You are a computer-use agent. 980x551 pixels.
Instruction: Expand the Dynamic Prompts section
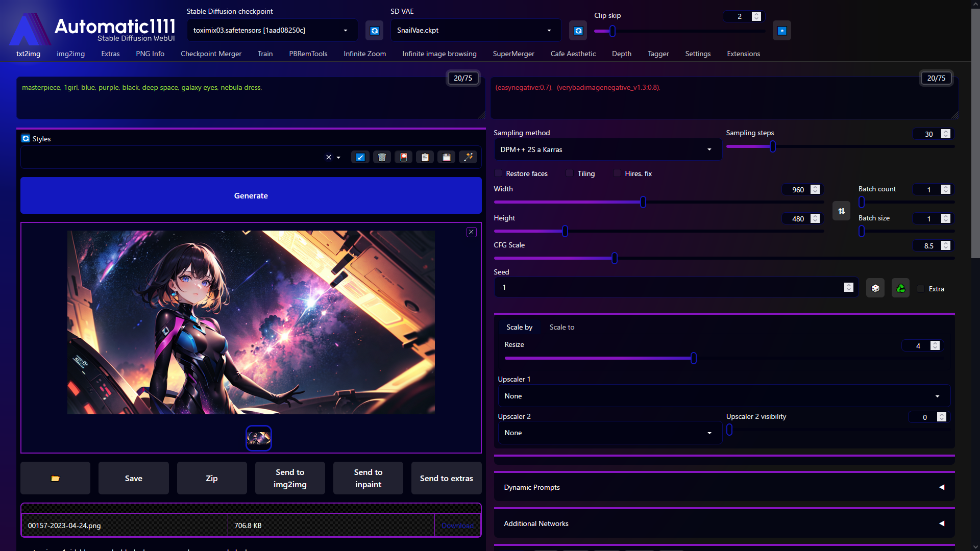(x=724, y=487)
